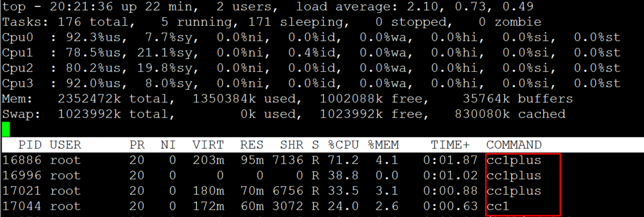Select the cc1 command name

pos(498,206)
